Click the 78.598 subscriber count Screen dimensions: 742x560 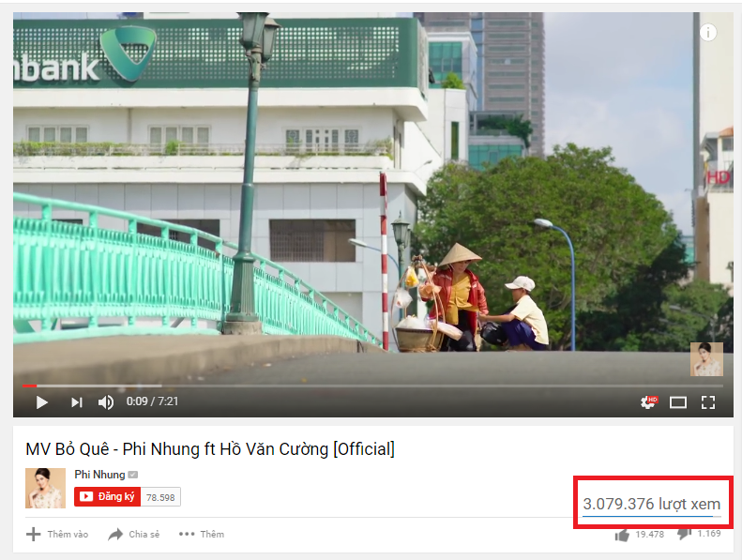[x=160, y=497]
